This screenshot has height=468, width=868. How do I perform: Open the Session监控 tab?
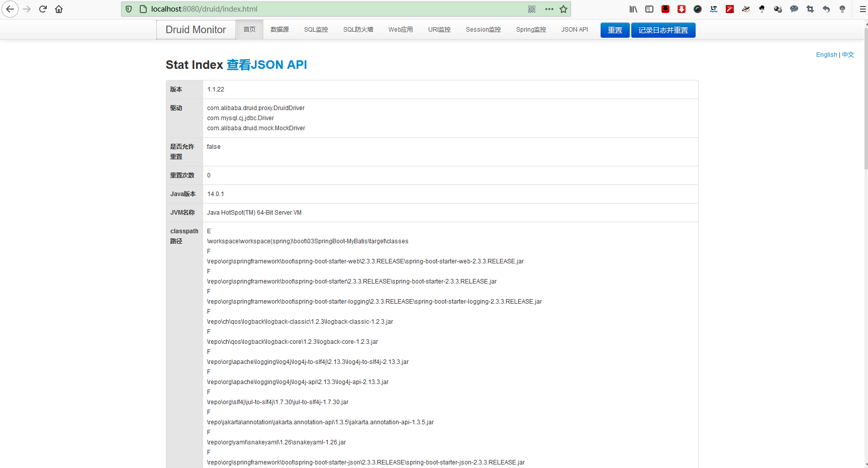(483, 30)
